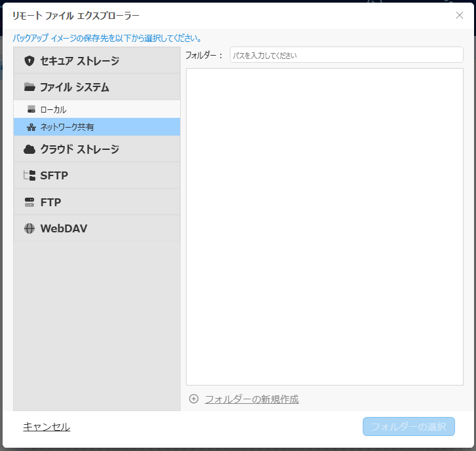The image size is (476, 451).
Task: Open the セキュア ストレージ section
Action: coord(97,60)
